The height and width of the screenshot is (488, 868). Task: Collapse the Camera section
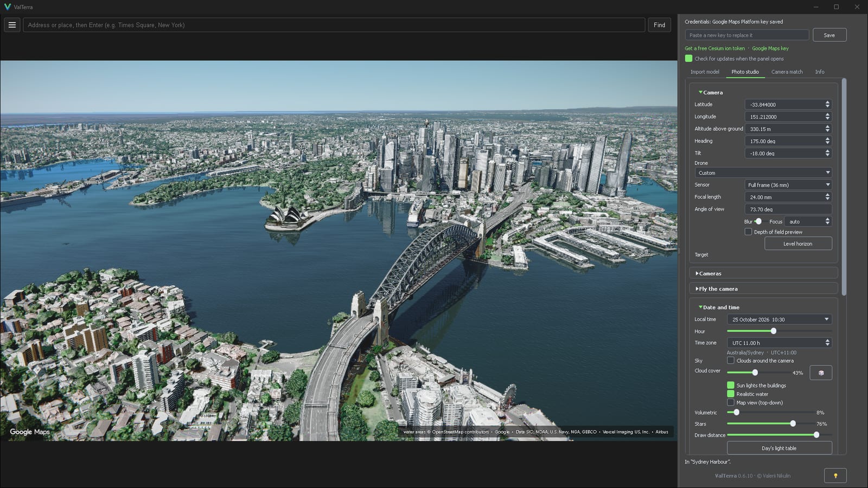[711, 92]
